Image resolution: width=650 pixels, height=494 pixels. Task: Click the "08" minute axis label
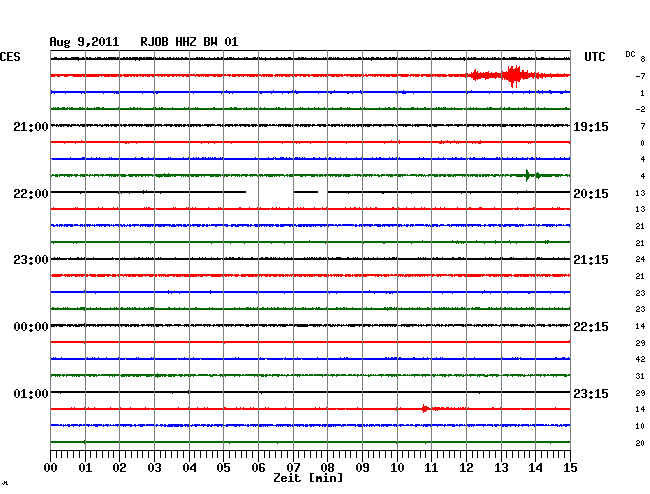[x=327, y=468]
